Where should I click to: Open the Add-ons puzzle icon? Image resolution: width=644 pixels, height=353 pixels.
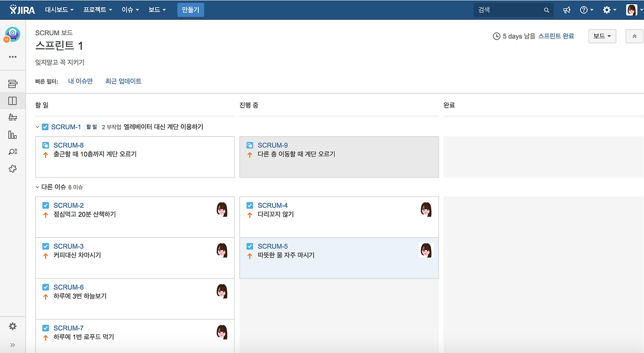click(x=13, y=169)
